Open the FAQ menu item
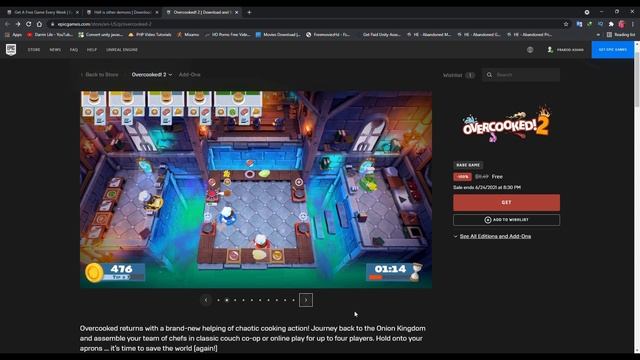The height and width of the screenshot is (360, 640). point(73,50)
